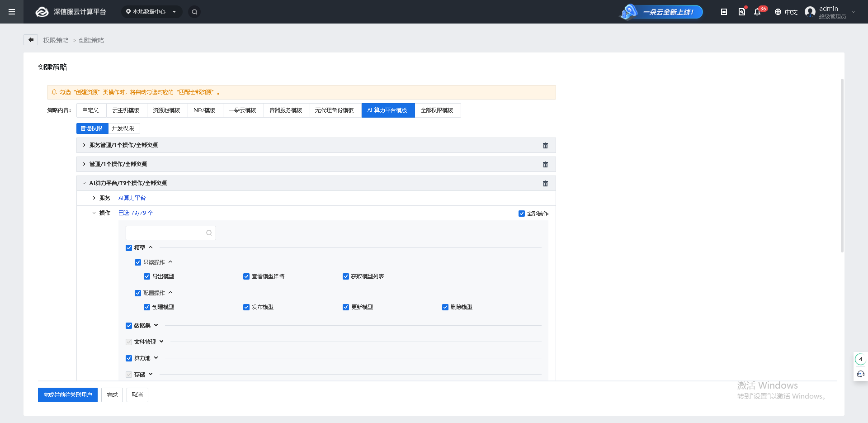Viewport: 868px width, 423px height.
Task: Collapse the 配置操作 group arrow
Action: tap(170, 293)
